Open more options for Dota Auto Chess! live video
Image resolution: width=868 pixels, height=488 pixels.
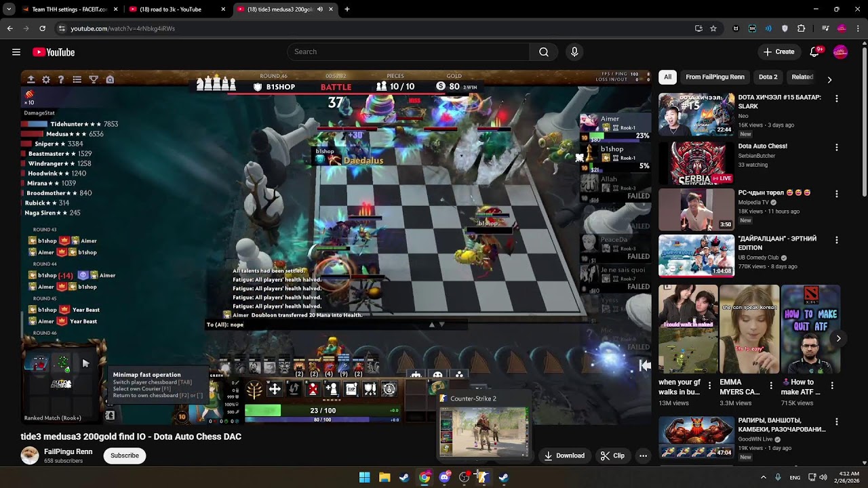pos(836,148)
